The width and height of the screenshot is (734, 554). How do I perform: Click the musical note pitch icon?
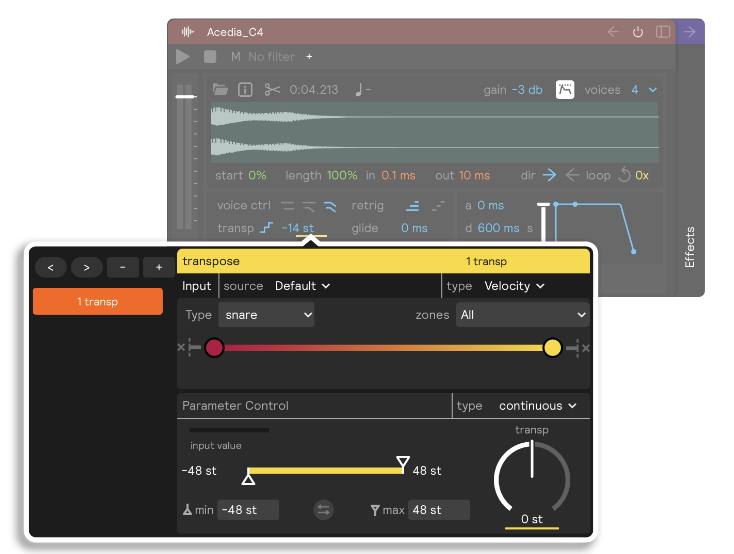coord(359,89)
